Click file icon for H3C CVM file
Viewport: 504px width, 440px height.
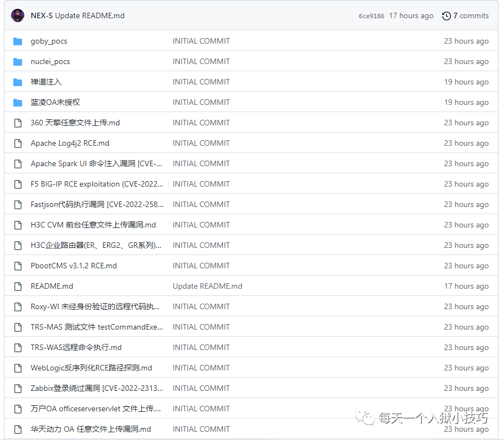pyautogui.click(x=18, y=225)
